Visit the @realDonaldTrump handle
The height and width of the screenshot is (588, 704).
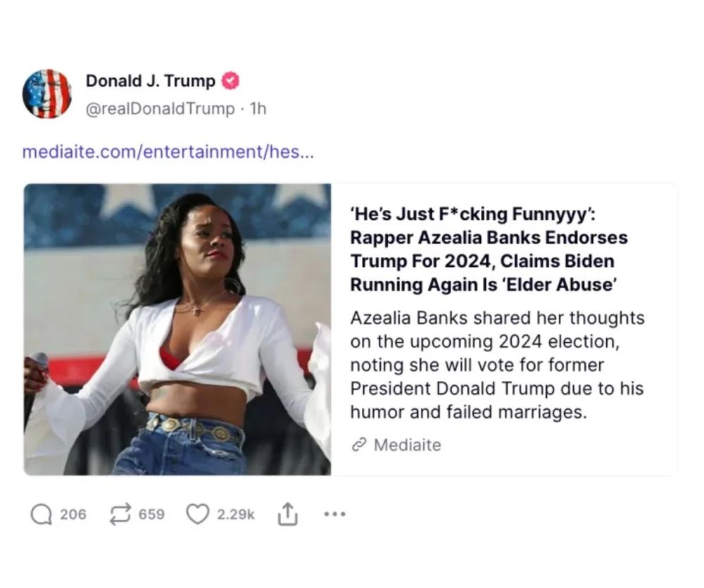click(x=161, y=108)
